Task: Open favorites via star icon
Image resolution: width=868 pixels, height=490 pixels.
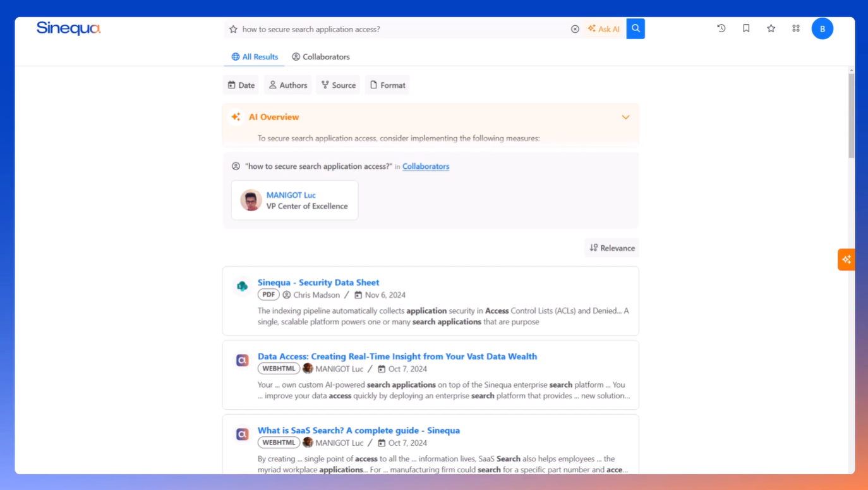Action: [771, 28]
